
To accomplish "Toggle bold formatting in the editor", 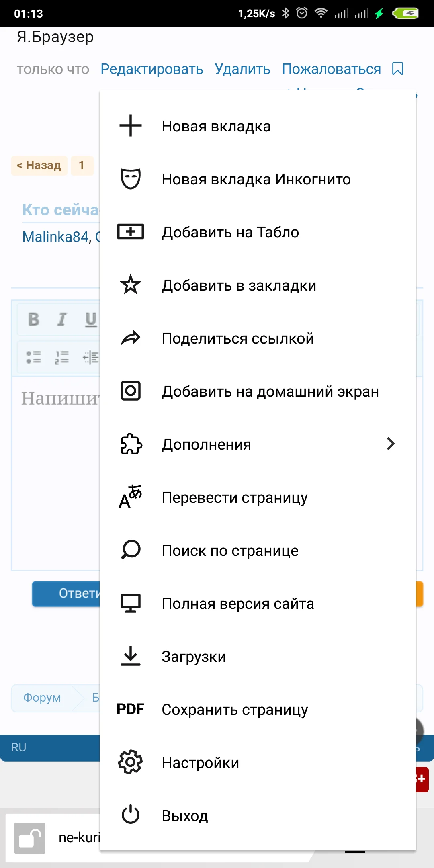I will point(34,319).
